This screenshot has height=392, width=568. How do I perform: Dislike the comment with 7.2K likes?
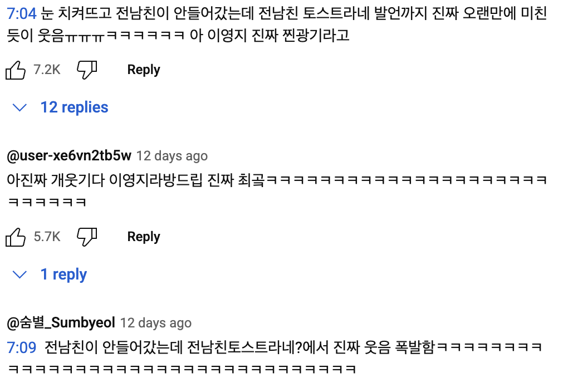click(87, 70)
